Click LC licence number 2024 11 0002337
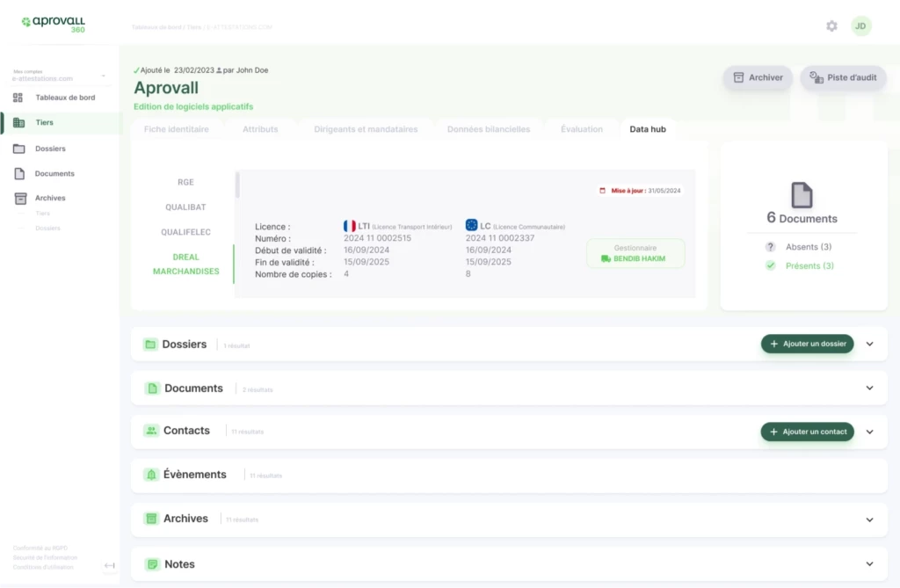This screenshot has height=588, width=900. pyautogui.click(x=500, y=238)
